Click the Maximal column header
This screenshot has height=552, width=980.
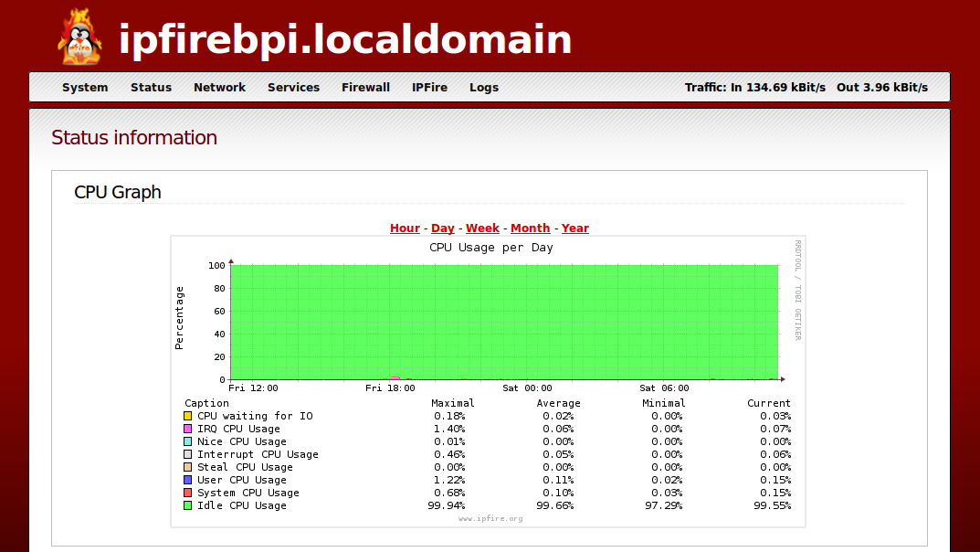coord(452,403)
